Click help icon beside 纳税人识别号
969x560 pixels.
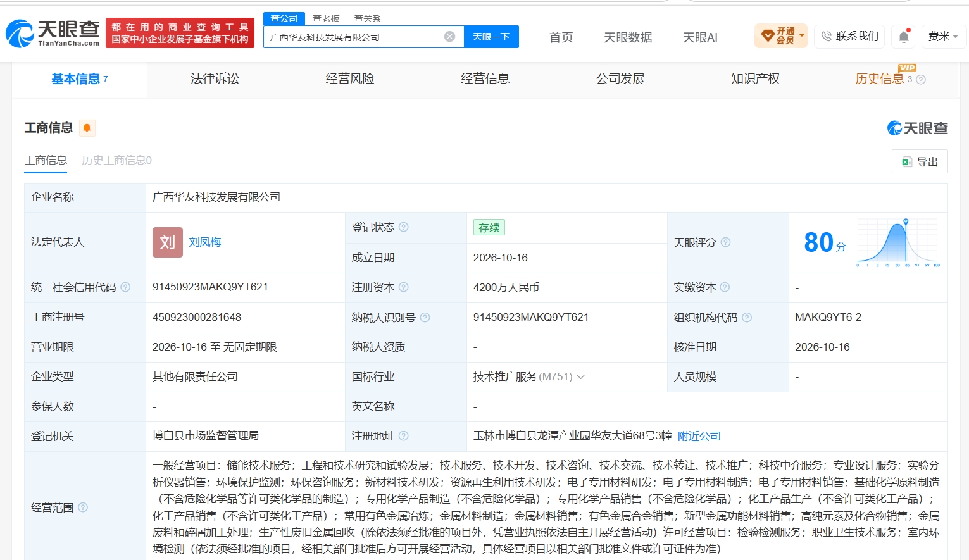(x=425, y=318)
